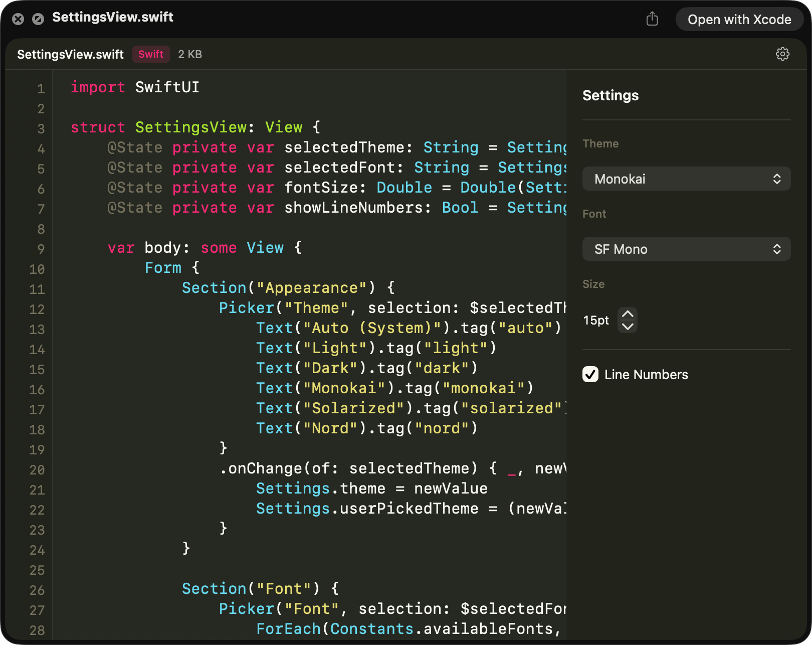Click the selectedFont variable declaration

pyautogui.click(x=337, y=168)
